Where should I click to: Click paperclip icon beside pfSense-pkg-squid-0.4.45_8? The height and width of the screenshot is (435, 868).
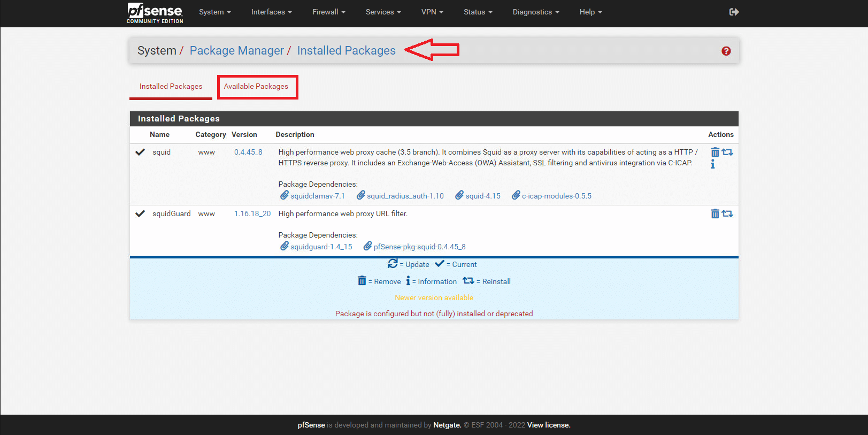point(368,246)
